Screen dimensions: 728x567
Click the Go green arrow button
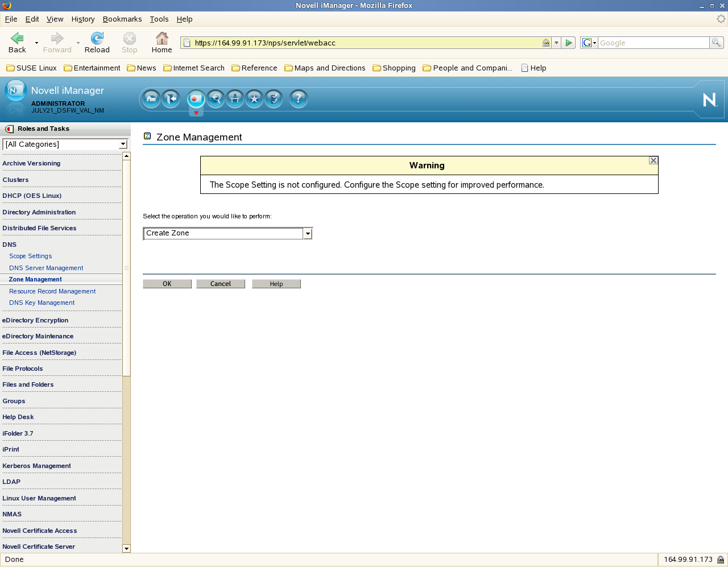[569, 43]
